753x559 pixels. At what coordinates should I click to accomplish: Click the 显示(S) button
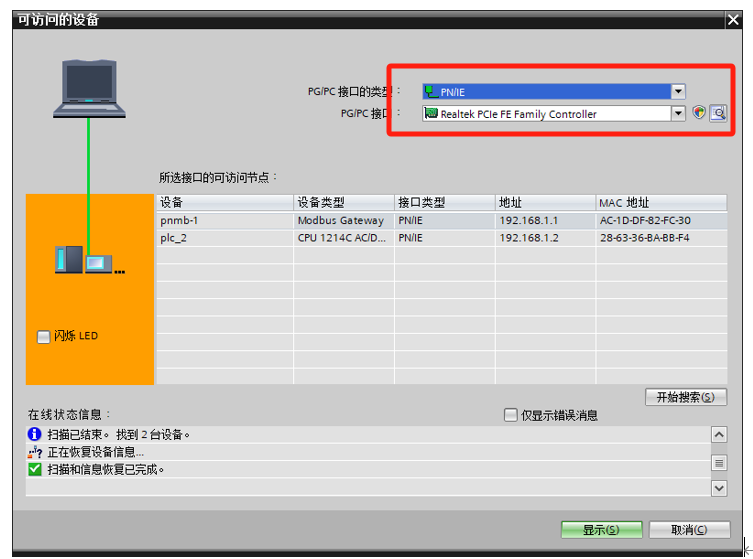click(601, 530)
